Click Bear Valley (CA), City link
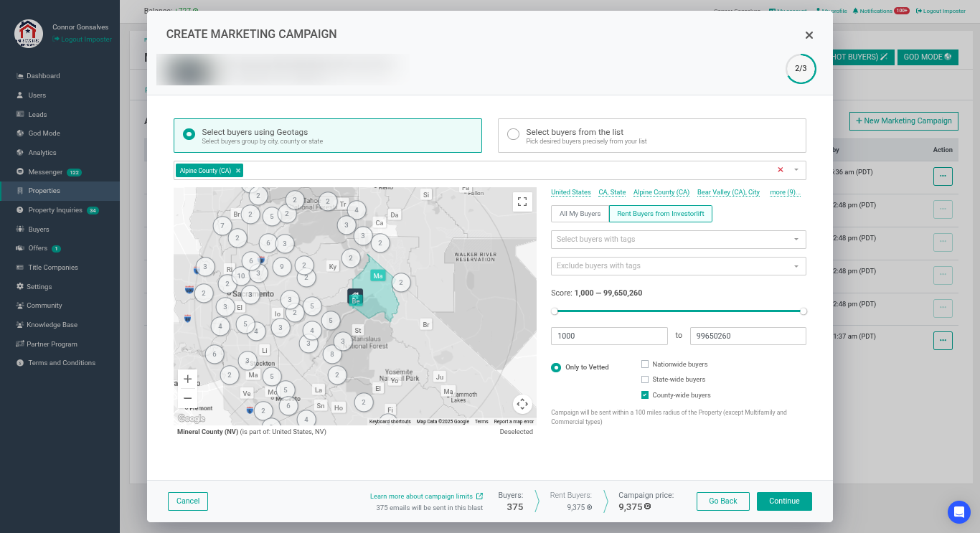 pos(728,192)
